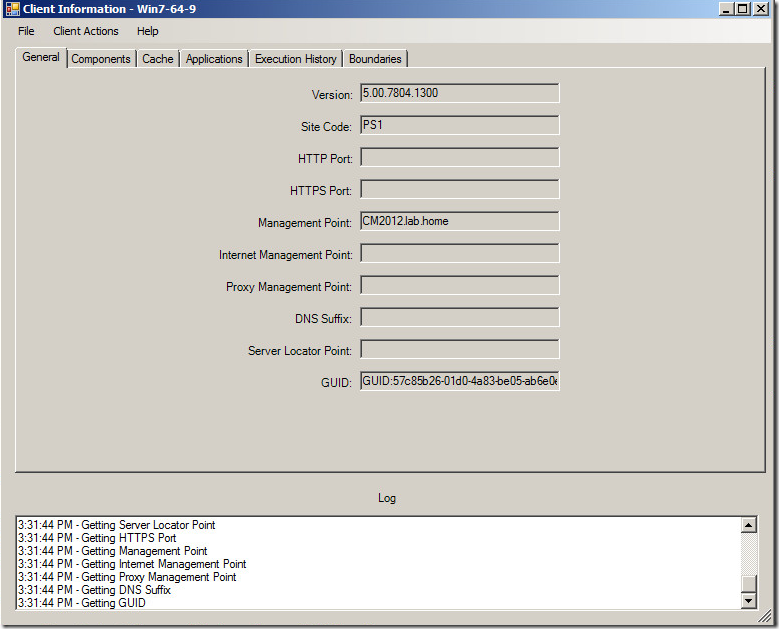Screen dimensions: 779x629
Task: Open the Execution History tab
Action: coord(296,59)
